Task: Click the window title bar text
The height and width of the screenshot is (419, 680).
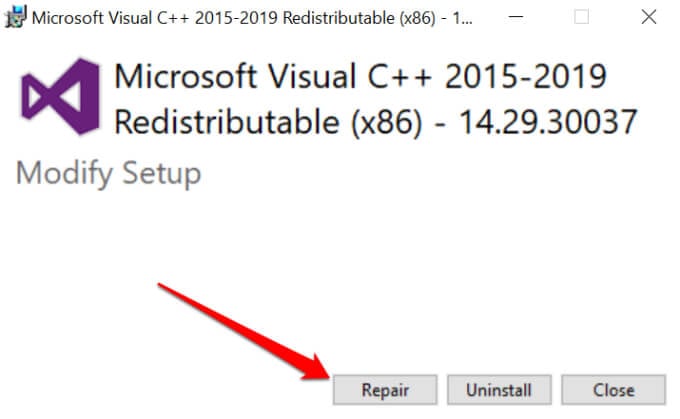Action: point(240,16)
